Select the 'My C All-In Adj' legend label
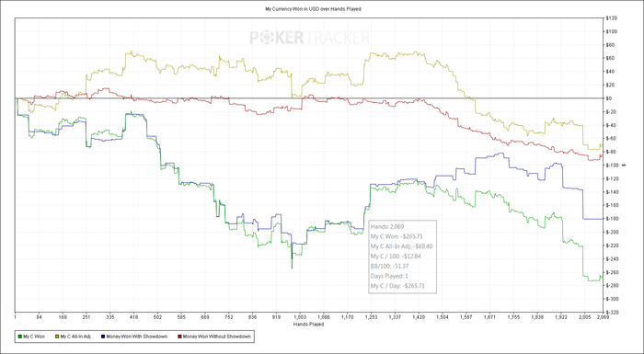Viewport: 644px width, 354px height. click(75, 337)
